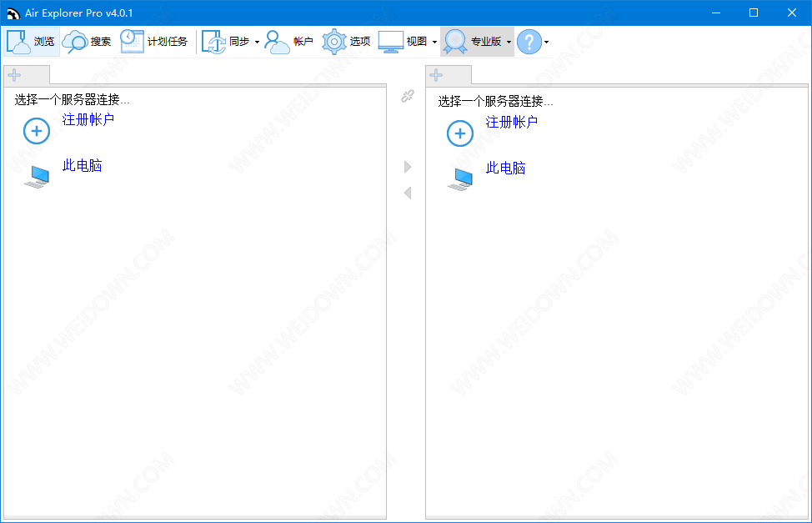Click the 视图 view monitor icon

click(390, 42)
